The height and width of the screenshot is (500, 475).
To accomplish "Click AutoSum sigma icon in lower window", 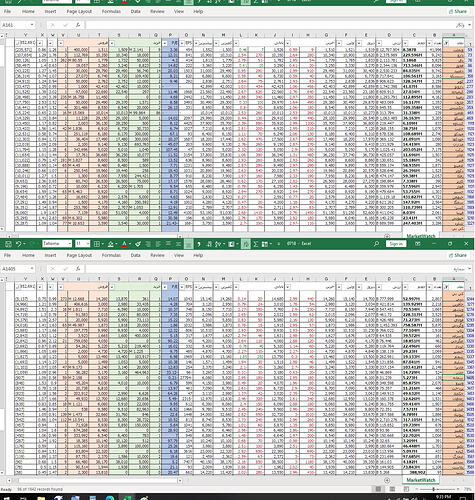I will coord(256,244).
